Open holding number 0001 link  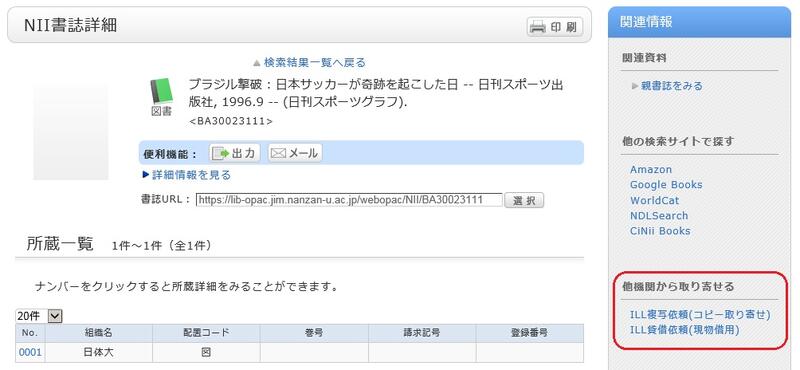(x=30, y=352)
